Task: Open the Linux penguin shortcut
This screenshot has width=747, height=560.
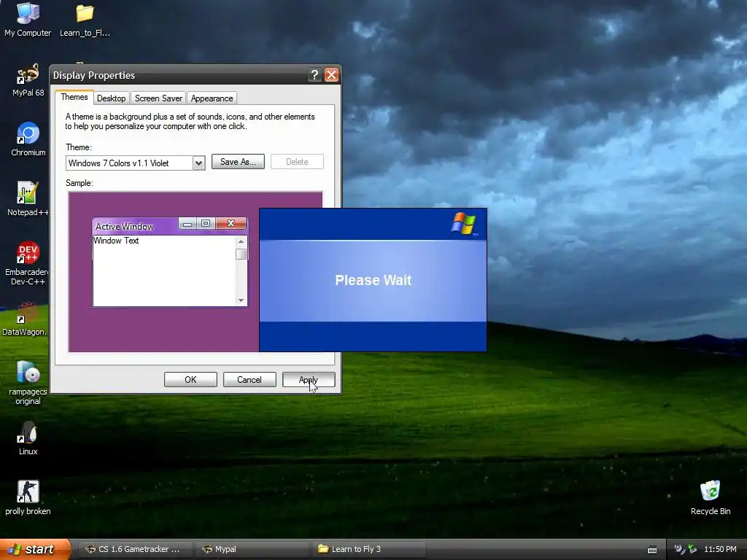Action: click(28, 438)
